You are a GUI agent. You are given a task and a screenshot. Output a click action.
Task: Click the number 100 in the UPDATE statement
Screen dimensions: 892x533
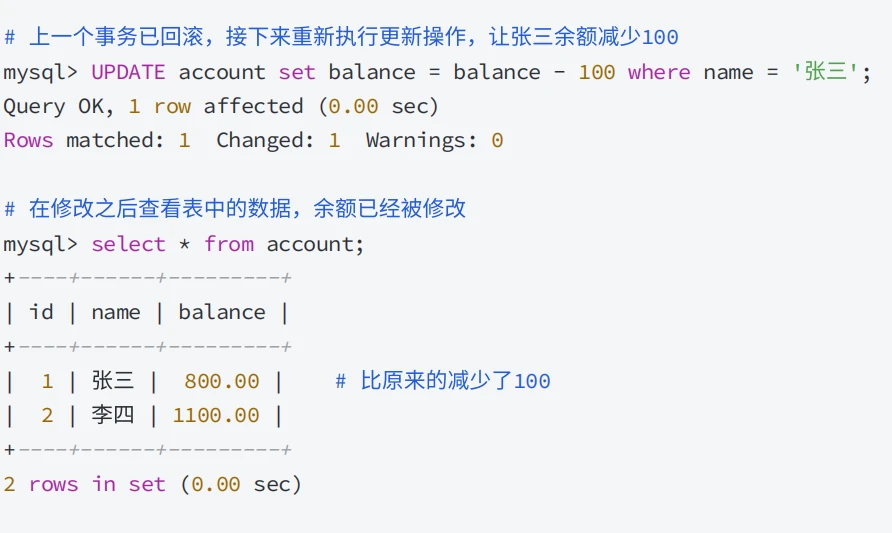point(597,72)
